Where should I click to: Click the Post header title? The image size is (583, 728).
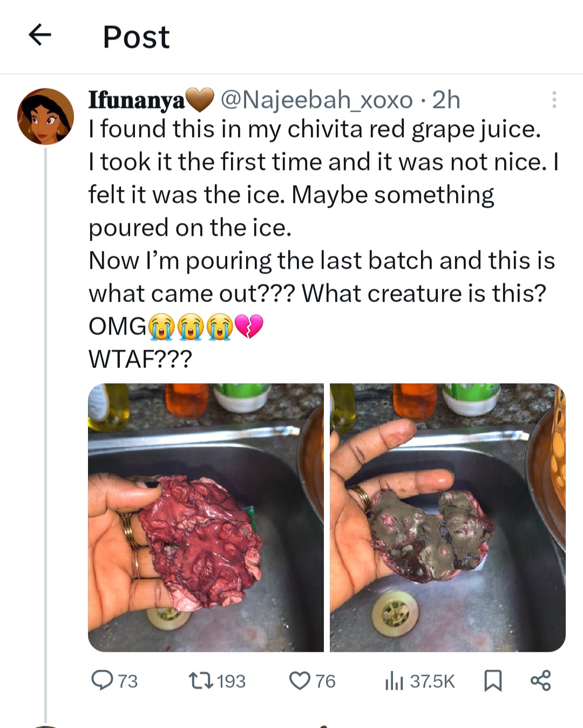coord(136,37)
